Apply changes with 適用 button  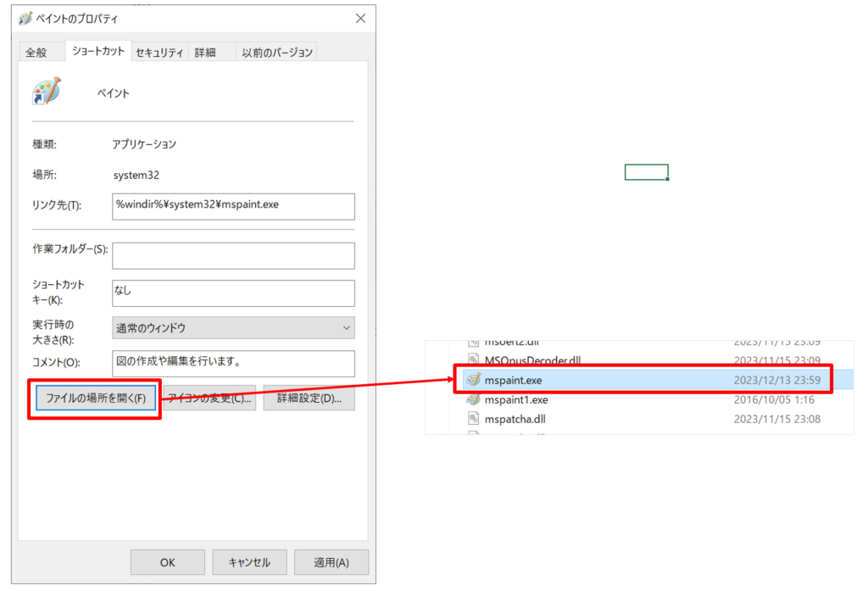(x=331, y=562)
